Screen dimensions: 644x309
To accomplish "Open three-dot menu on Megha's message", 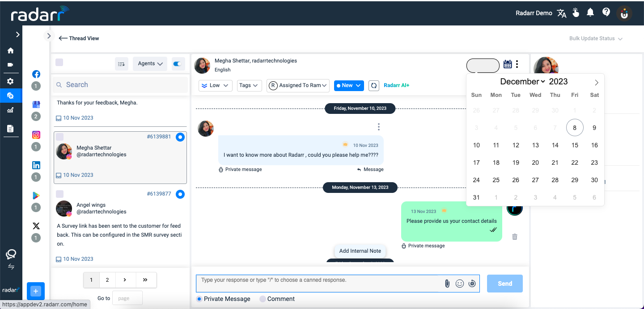I will [378, 127].
